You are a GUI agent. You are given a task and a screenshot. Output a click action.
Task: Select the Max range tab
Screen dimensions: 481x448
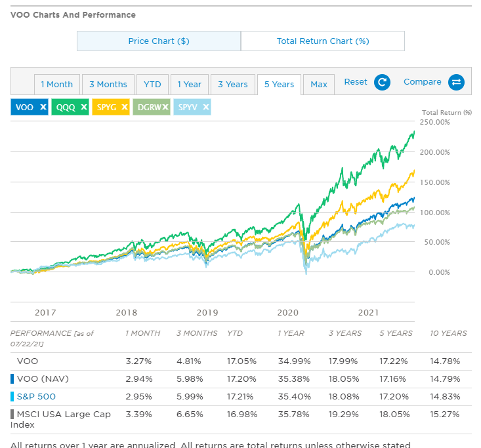[x=319, y=85]
